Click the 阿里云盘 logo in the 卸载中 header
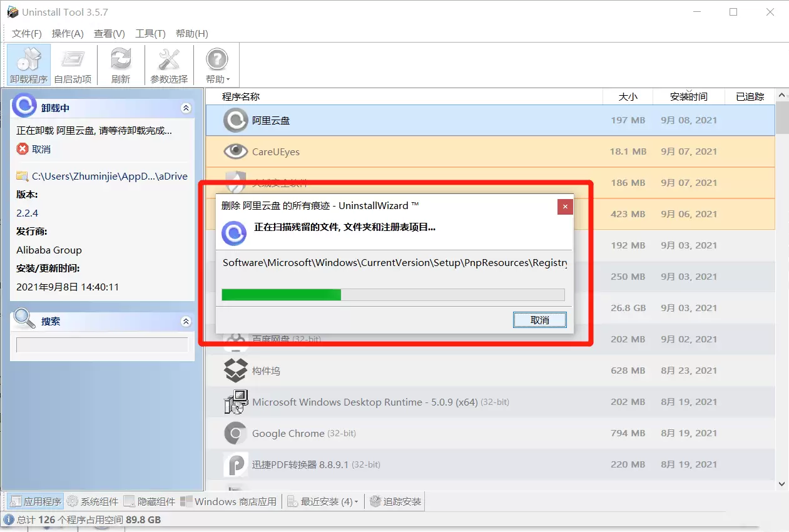 coord(24,105)
